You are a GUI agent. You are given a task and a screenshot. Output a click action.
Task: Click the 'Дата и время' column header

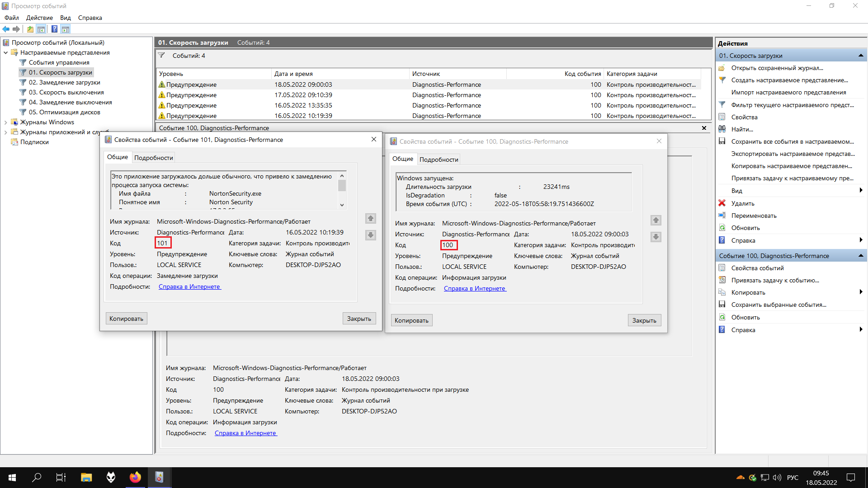[340, 74]
